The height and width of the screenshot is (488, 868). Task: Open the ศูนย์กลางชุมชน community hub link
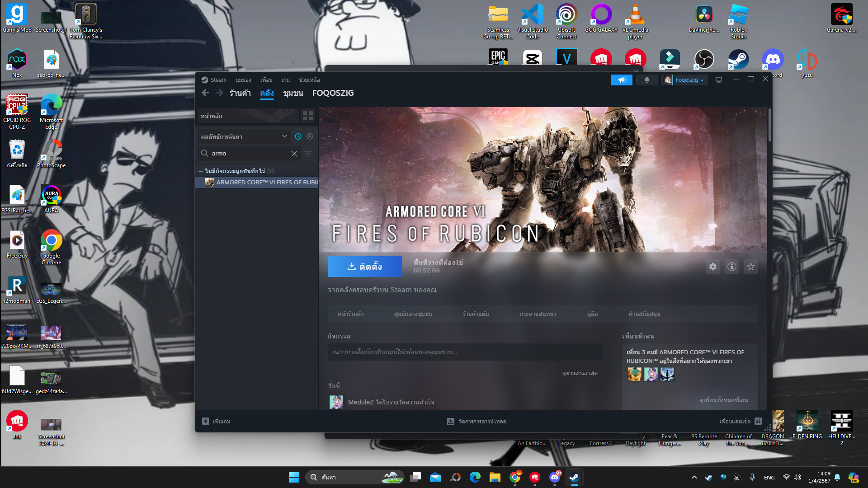point(413,314)
